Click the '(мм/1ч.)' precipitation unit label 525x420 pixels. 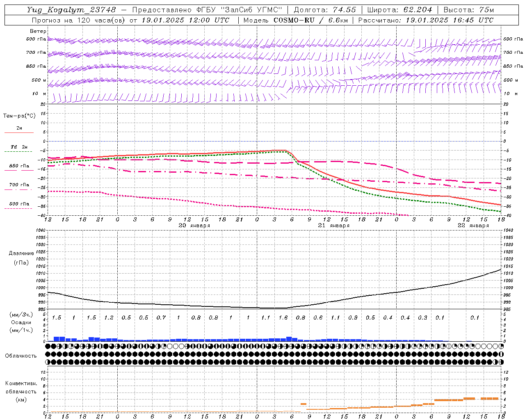pos(21,330)
